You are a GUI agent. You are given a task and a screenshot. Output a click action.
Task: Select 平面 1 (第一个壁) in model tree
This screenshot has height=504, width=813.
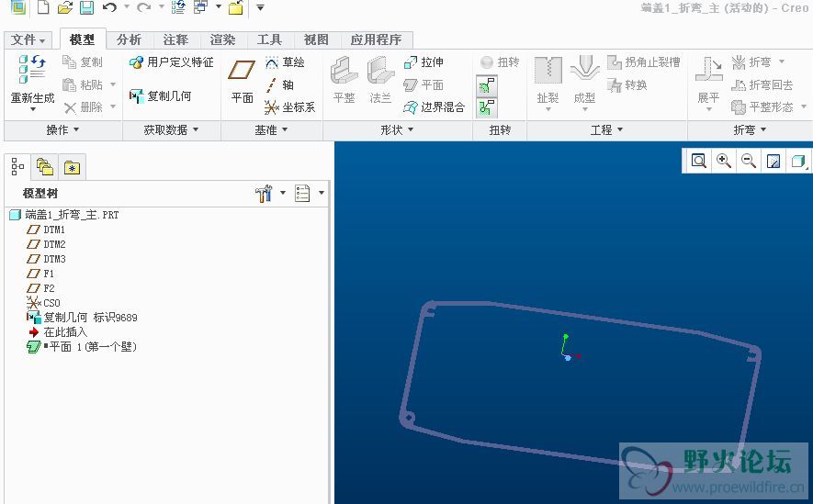click(x=92, y=347)
